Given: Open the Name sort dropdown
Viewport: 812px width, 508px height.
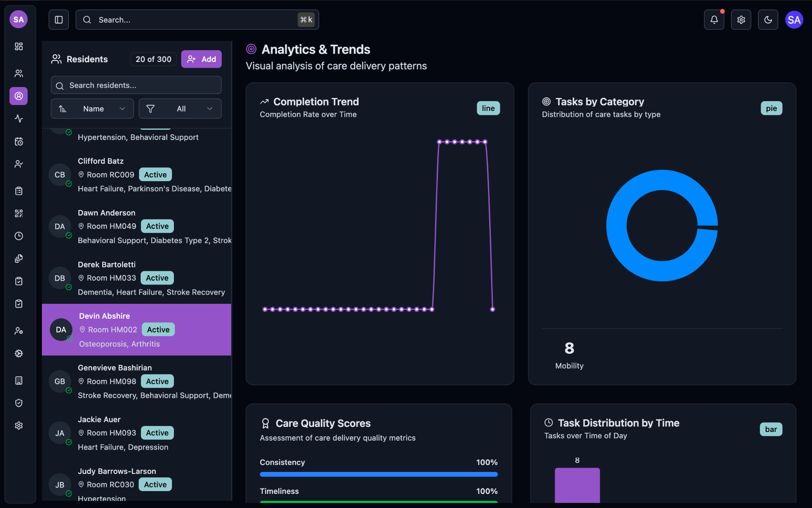Looking at the screenshot, I should [92, 109].
